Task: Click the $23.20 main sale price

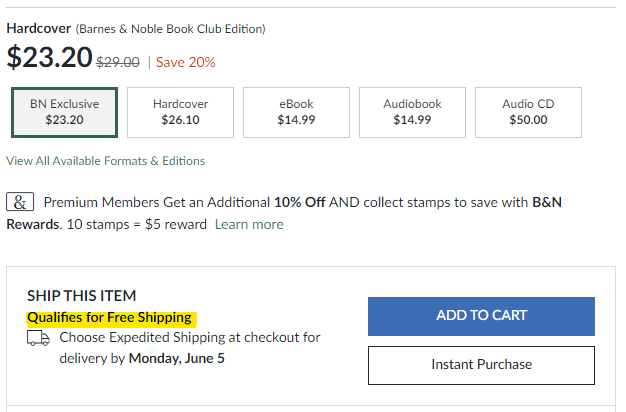Action: (x=50, y=57)
